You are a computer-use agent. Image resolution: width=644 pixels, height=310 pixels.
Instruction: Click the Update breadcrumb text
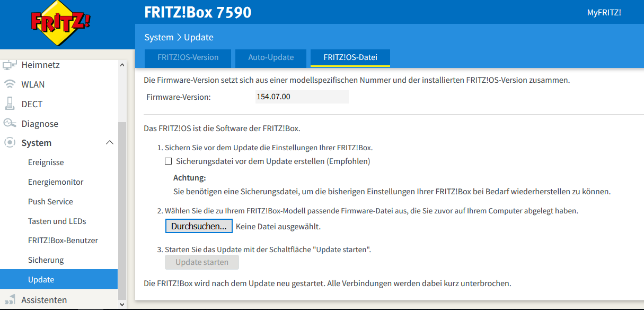point(199,37)
